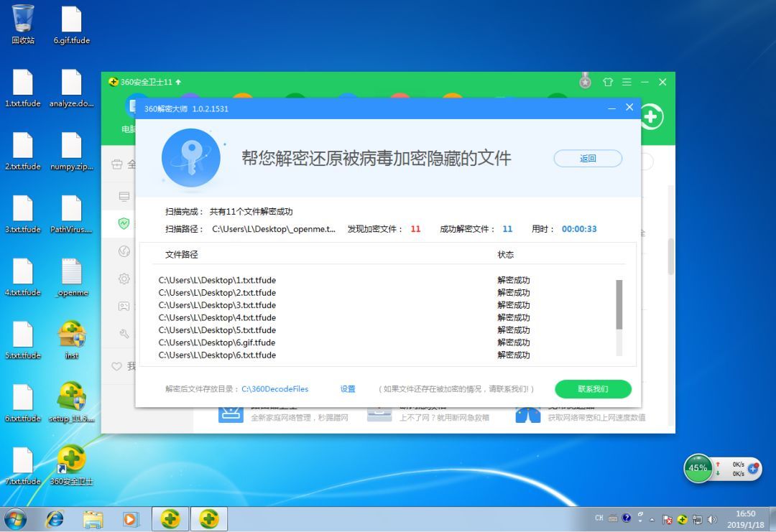Open the C:\360DecodeFiles folder link
Viewport: 776px width, 532px height.
274,389
